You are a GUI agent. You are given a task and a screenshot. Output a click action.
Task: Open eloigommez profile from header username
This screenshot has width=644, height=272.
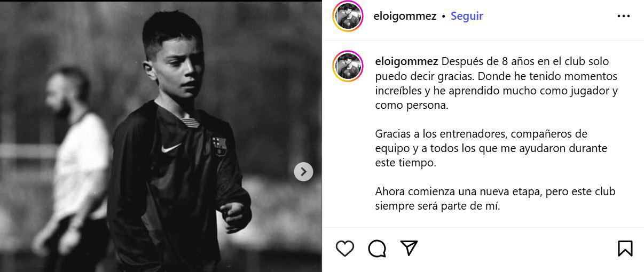pos(405,16)
